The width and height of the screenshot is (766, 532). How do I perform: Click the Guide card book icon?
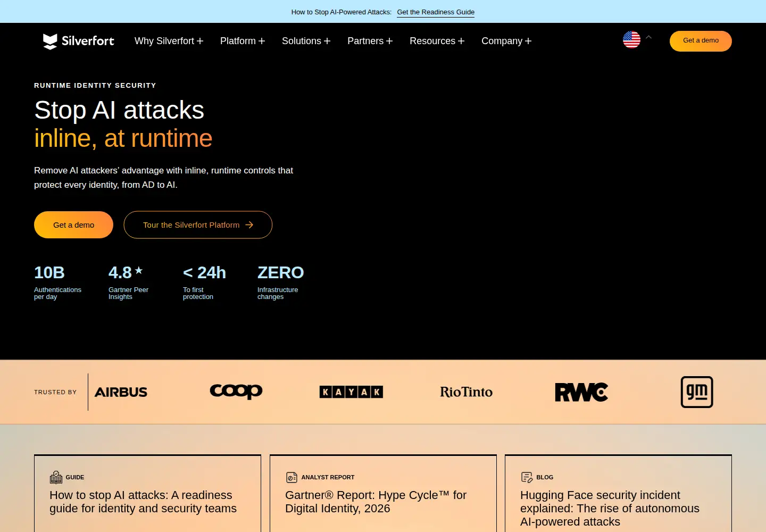pos(56,477)
